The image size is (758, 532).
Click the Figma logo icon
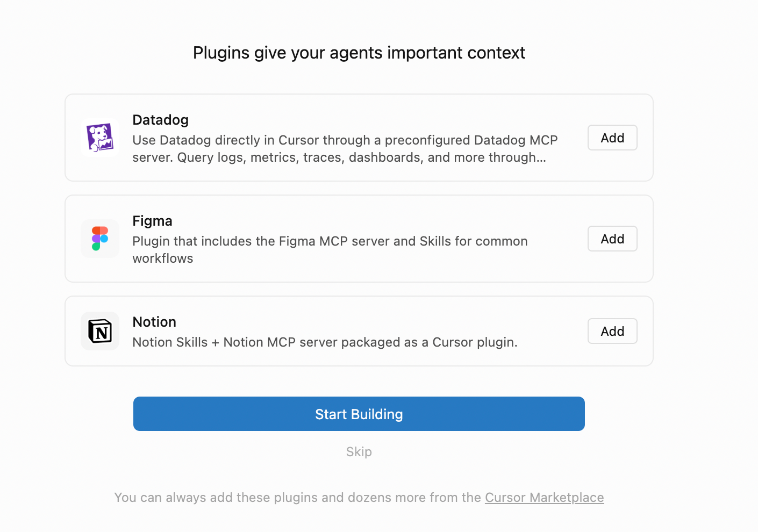tap(100, 239)
